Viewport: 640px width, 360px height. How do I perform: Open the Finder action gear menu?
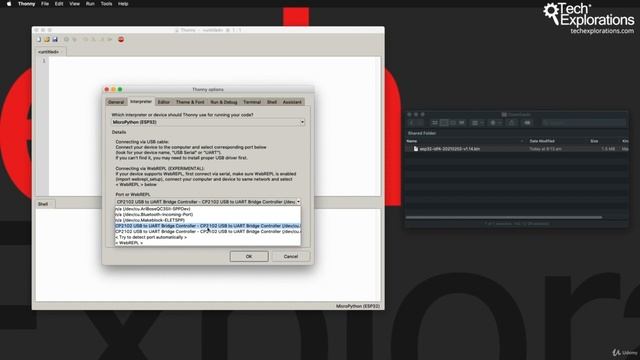(495, 123)
